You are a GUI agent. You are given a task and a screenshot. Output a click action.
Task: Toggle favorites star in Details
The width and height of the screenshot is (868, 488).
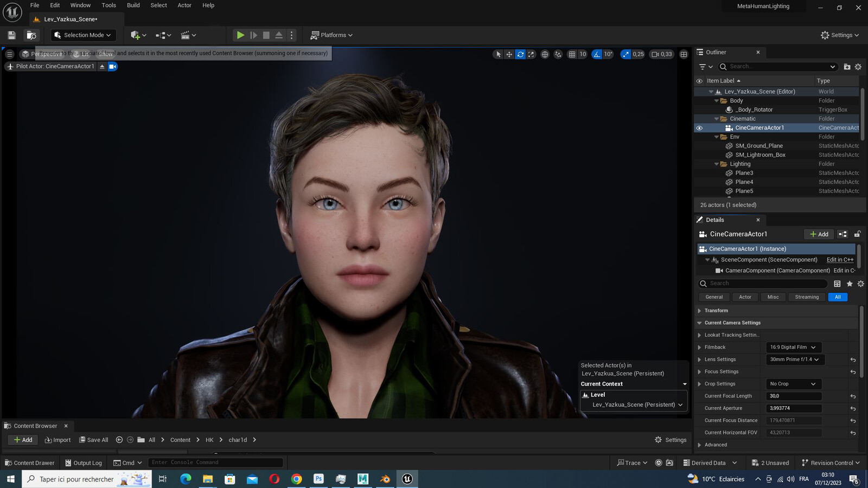(850, 284)
